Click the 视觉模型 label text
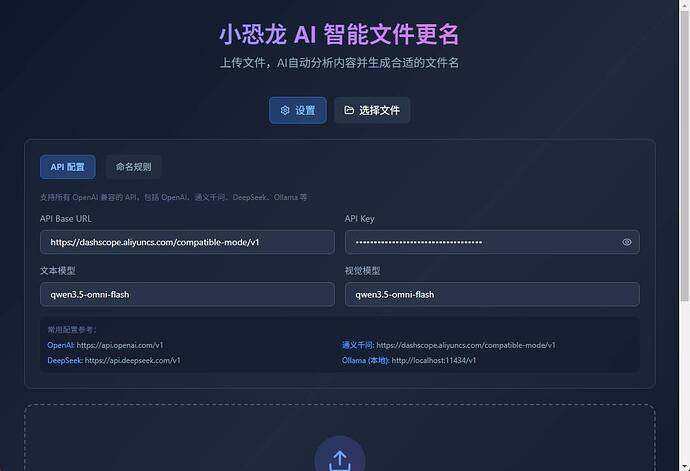Screen dimensions: 690x471 coord(363,271)
